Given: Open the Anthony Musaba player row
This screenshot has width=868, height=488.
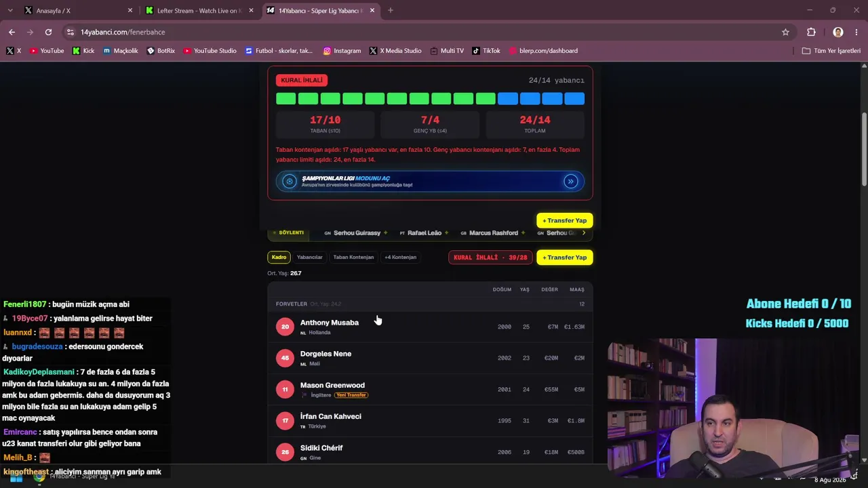Looking at the screenshot, I should [x=430, y=327].
